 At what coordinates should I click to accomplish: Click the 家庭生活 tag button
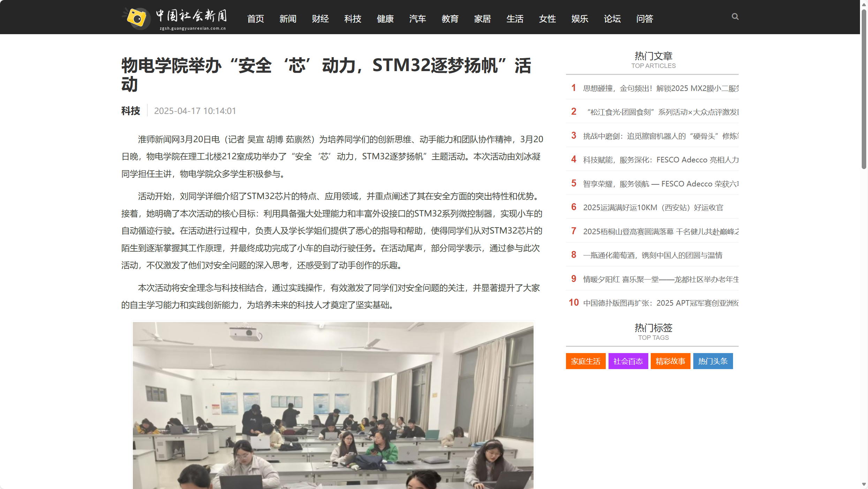[586, 361]
